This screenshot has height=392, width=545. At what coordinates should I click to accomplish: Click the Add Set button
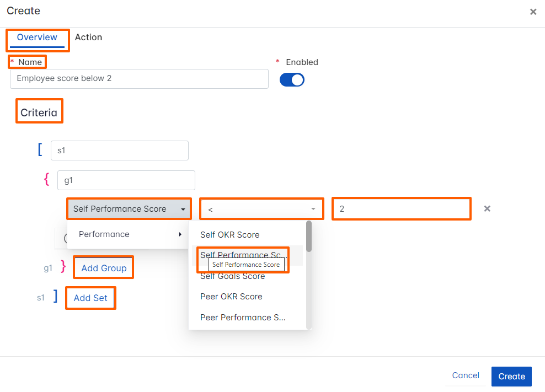[x=90, y=298]
